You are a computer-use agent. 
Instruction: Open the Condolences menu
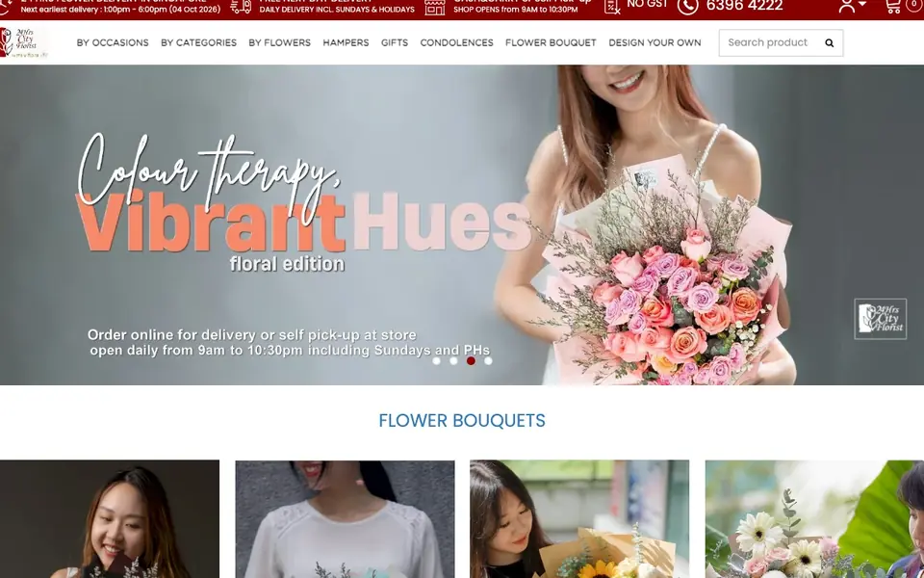point(456,43)
